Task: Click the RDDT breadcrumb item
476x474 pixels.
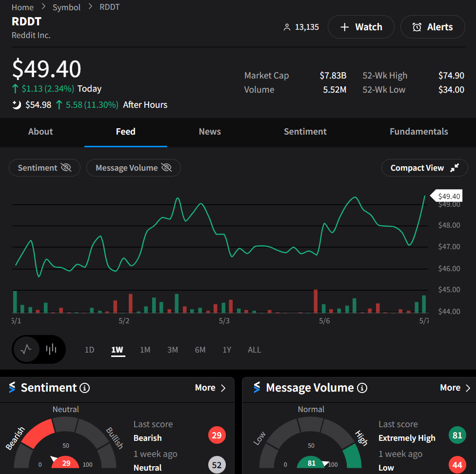Action: pyautogui.click(x=110, y=7)
